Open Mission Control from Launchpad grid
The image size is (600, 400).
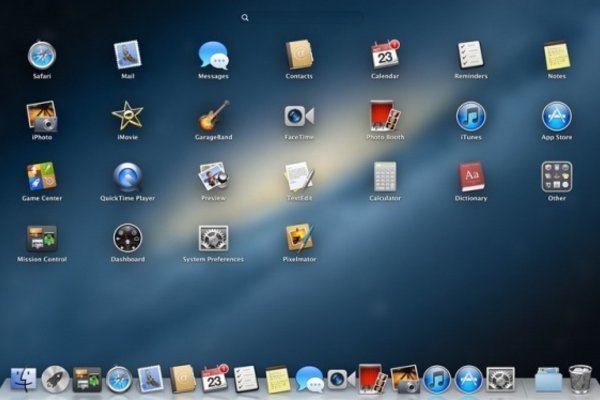(x=42, y=238)
